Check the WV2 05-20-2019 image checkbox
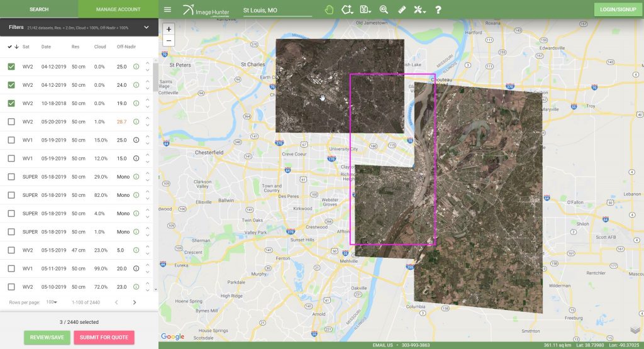The height and width of the screenshot is (349, 644). point(11,121)
